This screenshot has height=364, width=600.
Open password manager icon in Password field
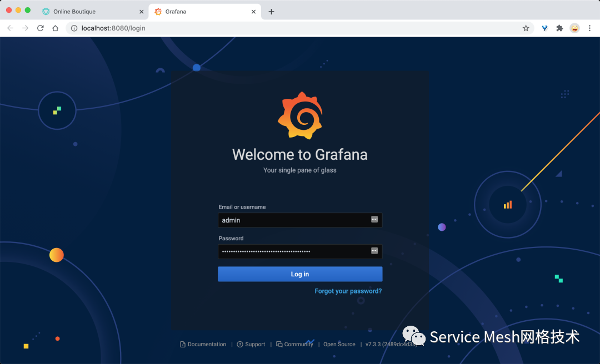coord(374,250)
